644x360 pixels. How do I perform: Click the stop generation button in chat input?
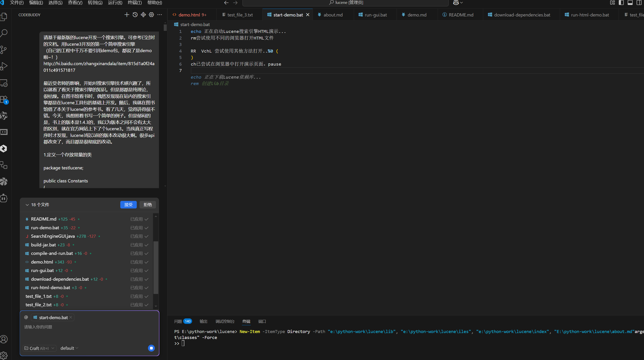151,348
